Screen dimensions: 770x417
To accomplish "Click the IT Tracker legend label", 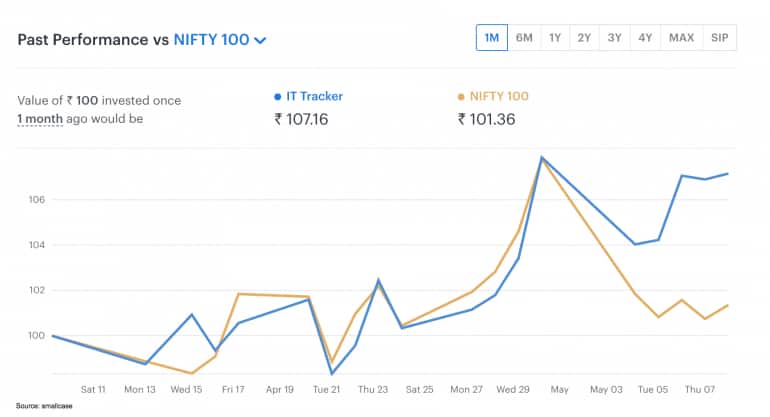I will coord(314,96).
